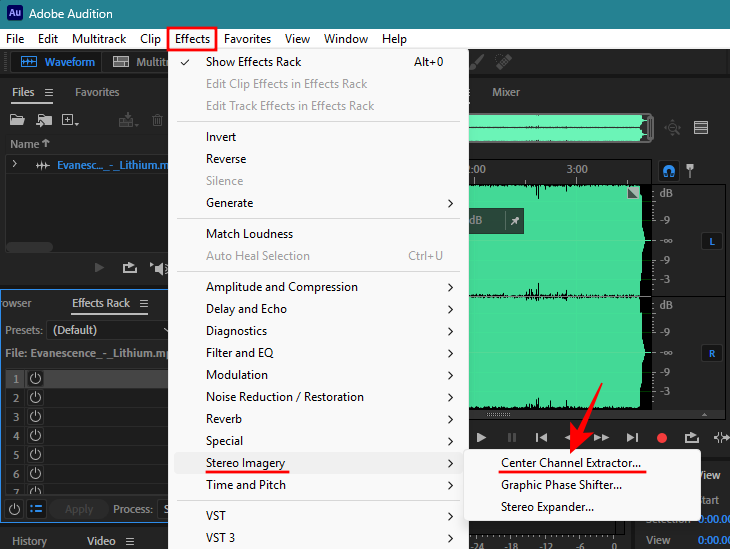Image resolution: width=730 pixels, height=549 pixels.
Task: Click the red Record button
Action: tap(661, 437)
